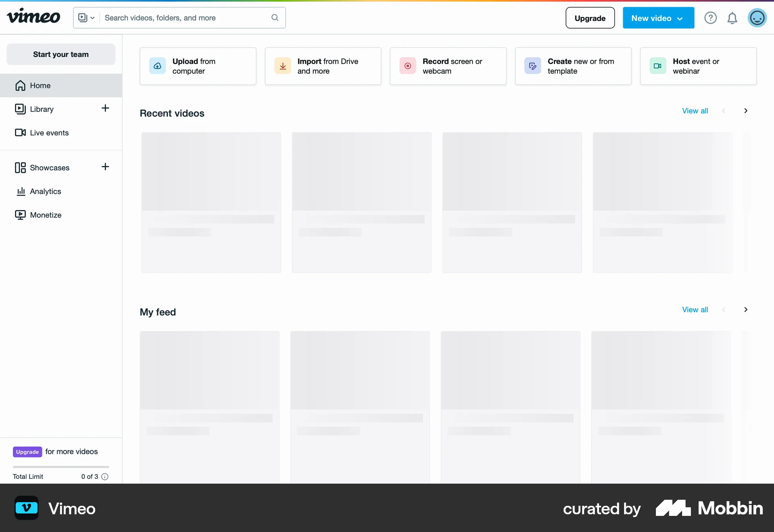Add a new folder in Library

105,108
